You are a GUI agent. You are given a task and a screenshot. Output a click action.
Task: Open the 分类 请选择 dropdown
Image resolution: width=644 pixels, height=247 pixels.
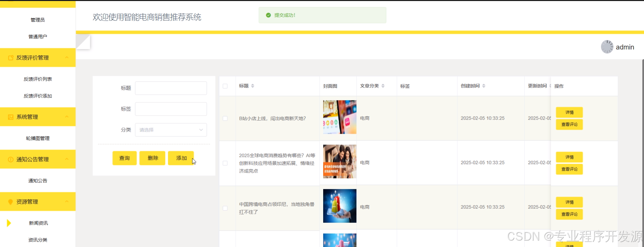tap(171, 130)
